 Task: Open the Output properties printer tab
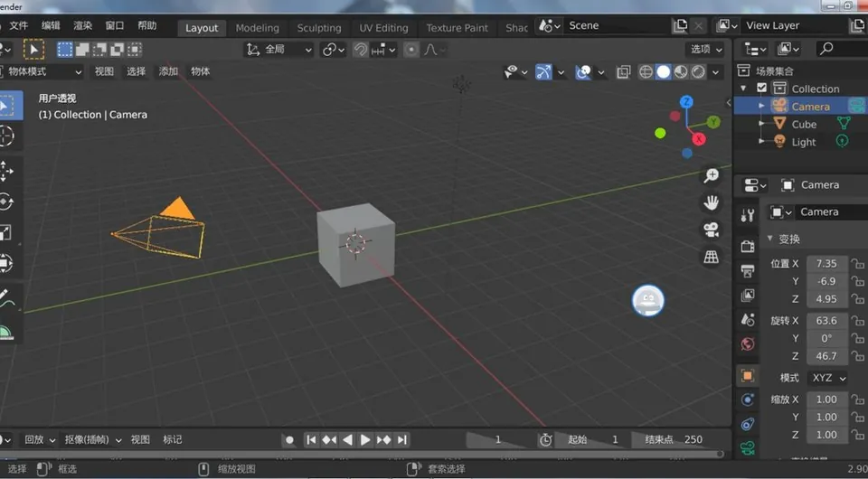point(748,270)
